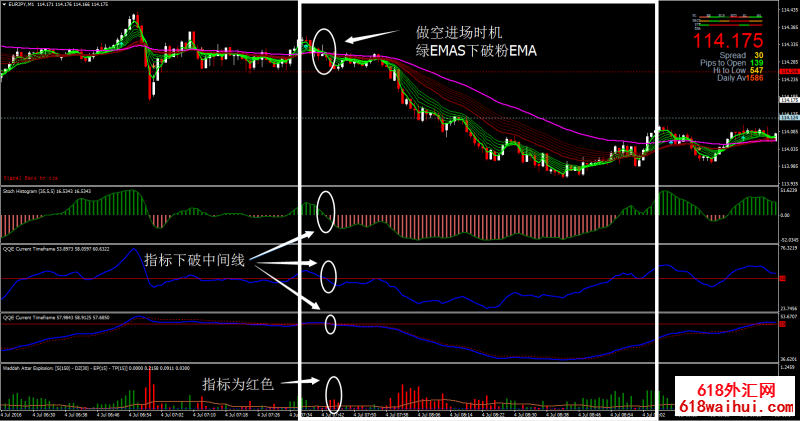Select the Stoch Histogram (35,5,5) indicator label
Viewport: 800px width, 421px height.
point(47,191)
